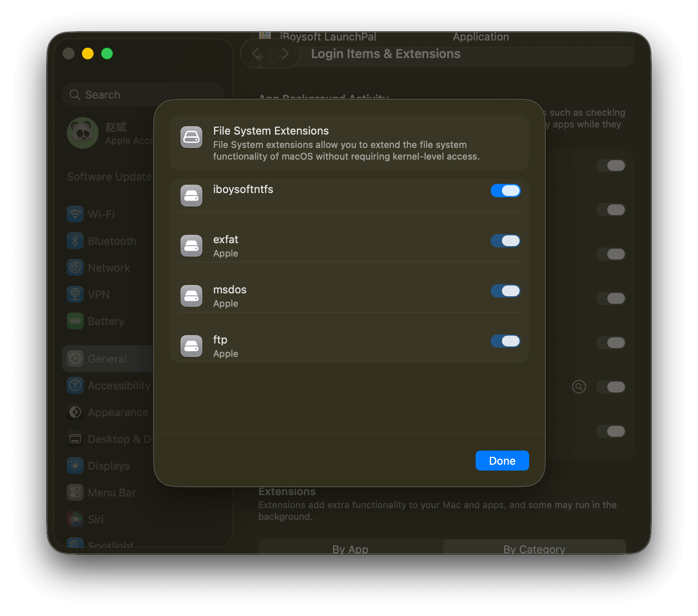Select Menu Bar in the sidebar
The image size is (698, 616).
(x=101, y=492)
